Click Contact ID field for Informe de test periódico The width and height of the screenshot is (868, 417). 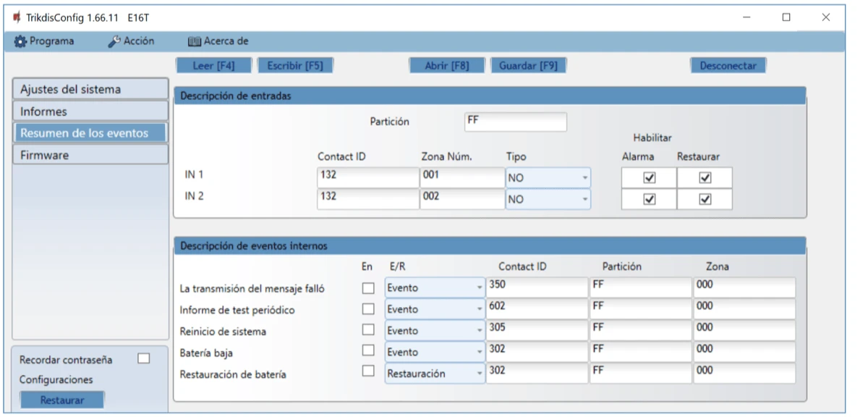click(536, 308)
